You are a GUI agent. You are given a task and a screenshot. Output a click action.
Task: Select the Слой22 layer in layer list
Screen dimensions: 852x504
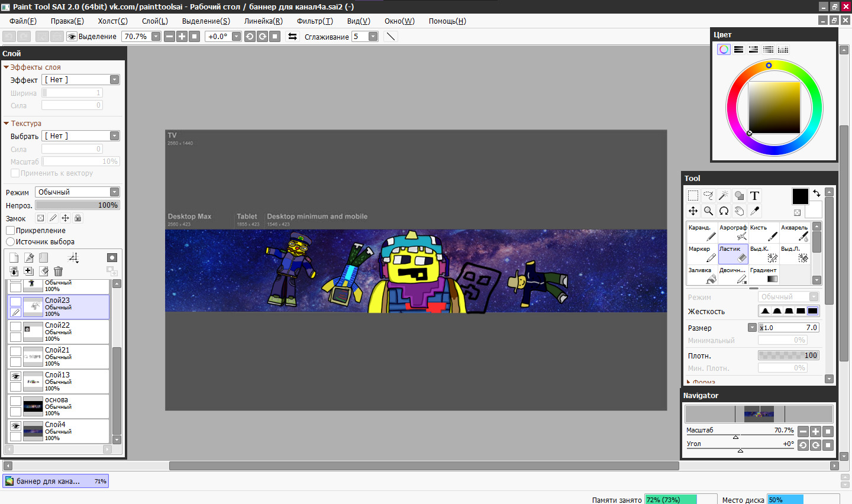(x=65, y=331)
